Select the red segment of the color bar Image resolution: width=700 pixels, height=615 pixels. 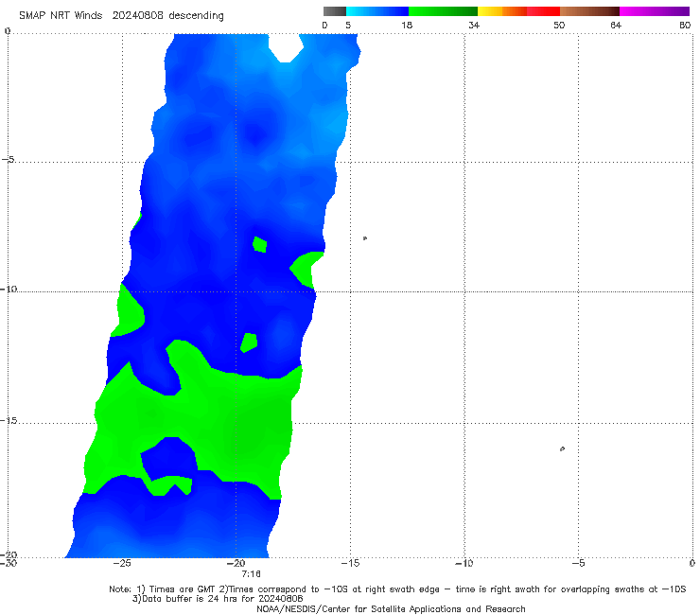click(x=543, y=11)
